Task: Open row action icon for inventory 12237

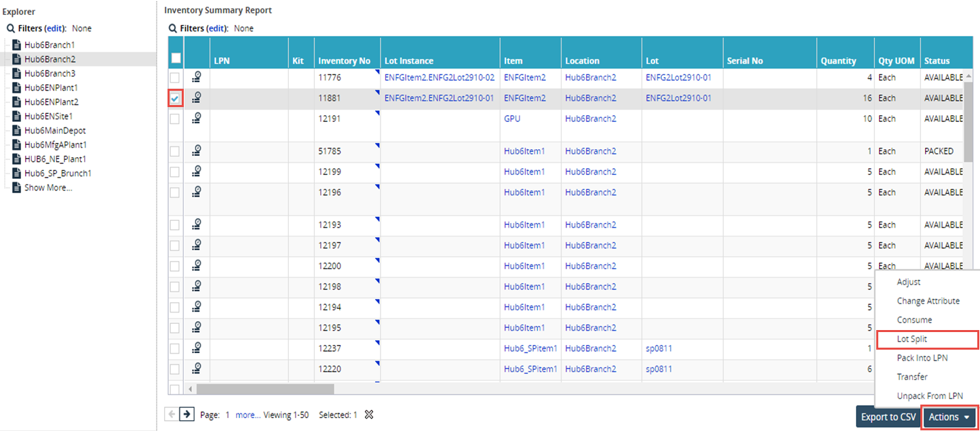Action: [x=197, y=348]
